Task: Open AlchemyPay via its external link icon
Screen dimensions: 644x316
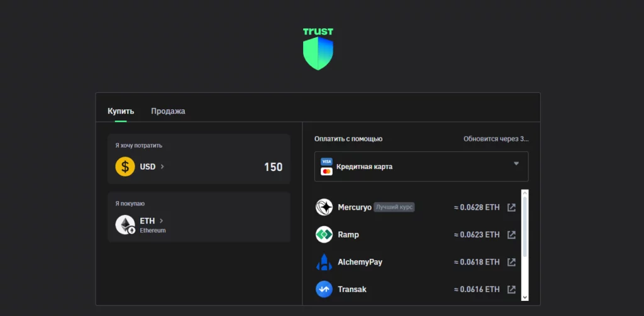Action: (511, 262)
